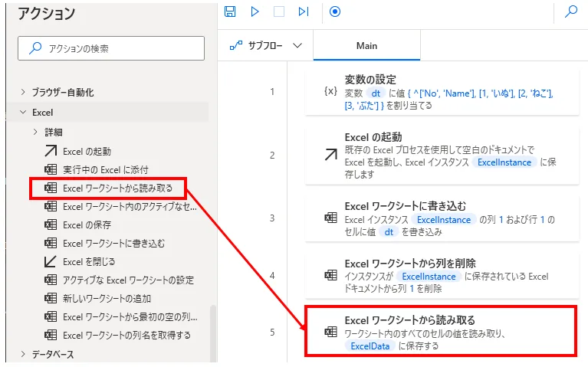Run next action with the step icon

tap(304, 11)
